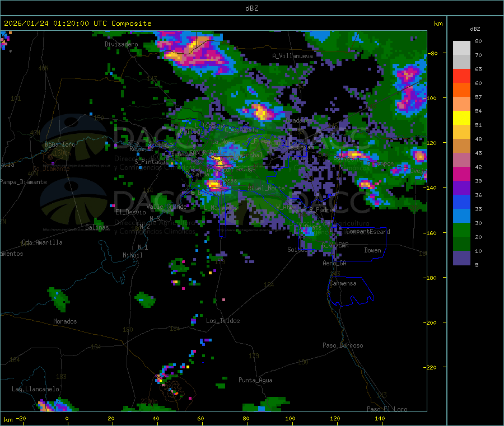Select the magenta 42 dBZ legend swatch
The height and width of the screenshot is (426, 504).
pyautogui.click(x=461, y=174)
